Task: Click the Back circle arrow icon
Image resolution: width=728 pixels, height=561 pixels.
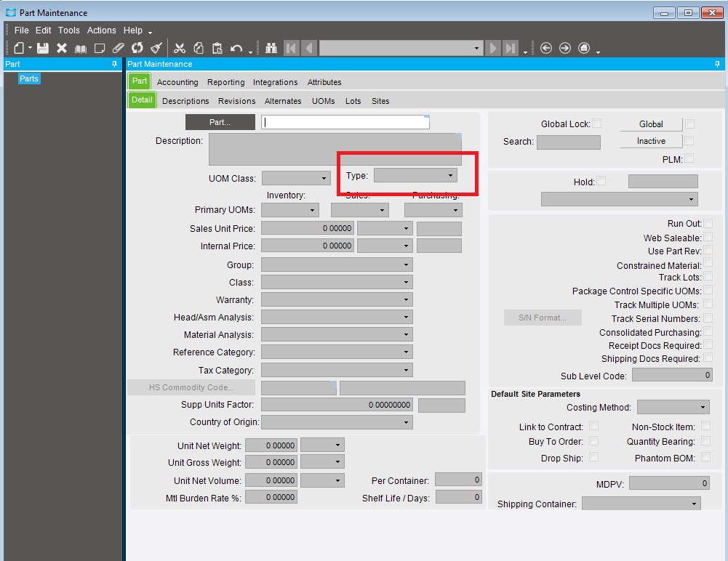Action: coord(546,48)
